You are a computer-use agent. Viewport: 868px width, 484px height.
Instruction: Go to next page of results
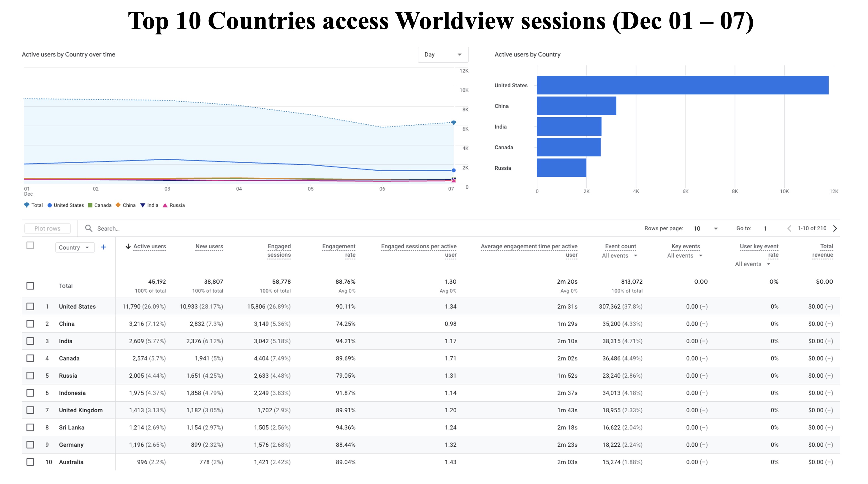[x=835, y=228]
